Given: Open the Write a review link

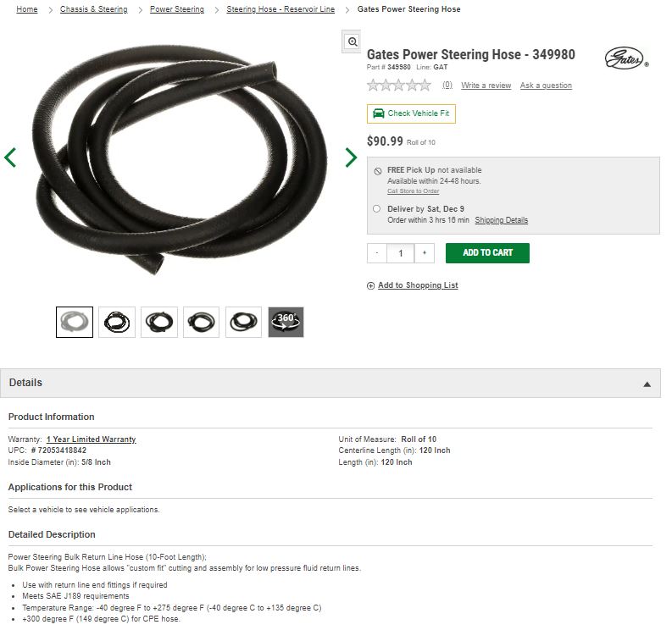Looking at the screenshot, I should tap(486, 86).
